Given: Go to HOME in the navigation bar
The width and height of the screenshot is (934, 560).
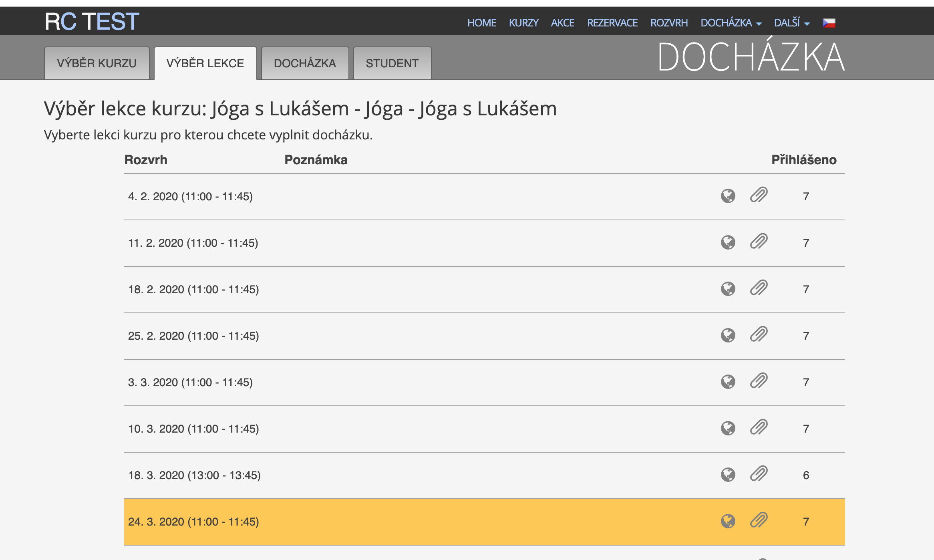Looking at the screenshot, I should [481, 23].
